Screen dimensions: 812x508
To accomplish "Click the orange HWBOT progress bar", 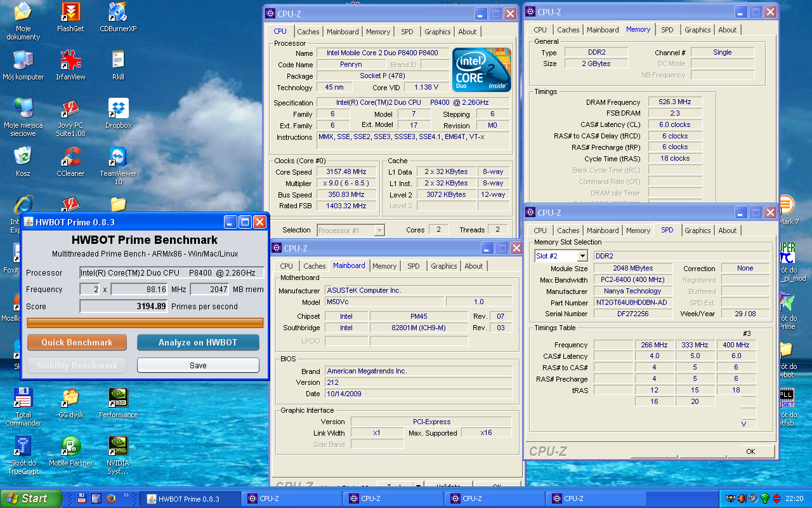I will [145, 323].
